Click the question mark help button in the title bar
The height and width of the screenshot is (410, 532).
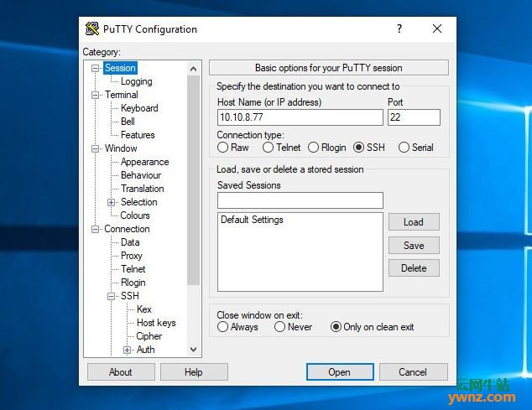(x=399, y=29)
